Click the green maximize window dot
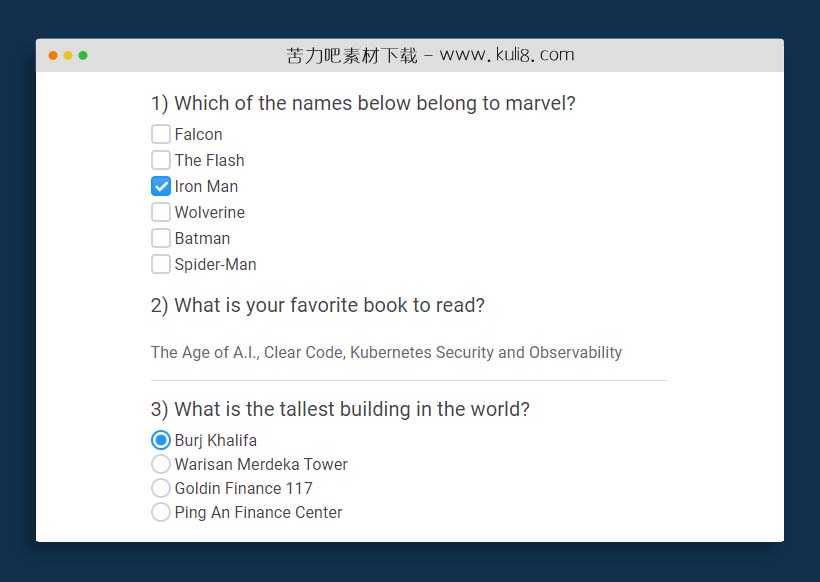 pyautogui.click(x=83, y=55)
